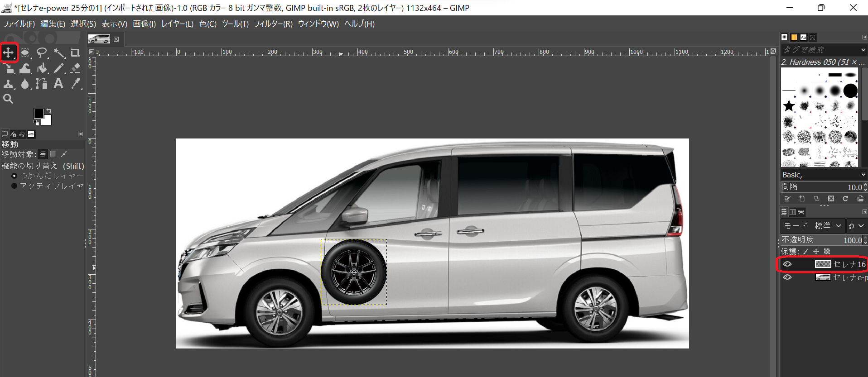
Task: Select the Crop tool
Action: (75, 53)
